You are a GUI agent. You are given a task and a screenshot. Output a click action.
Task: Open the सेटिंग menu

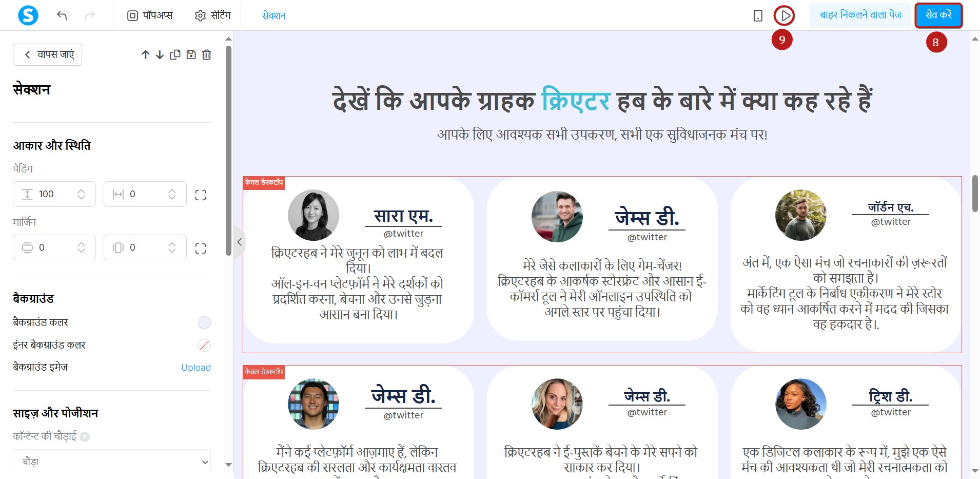click(213, 15)
